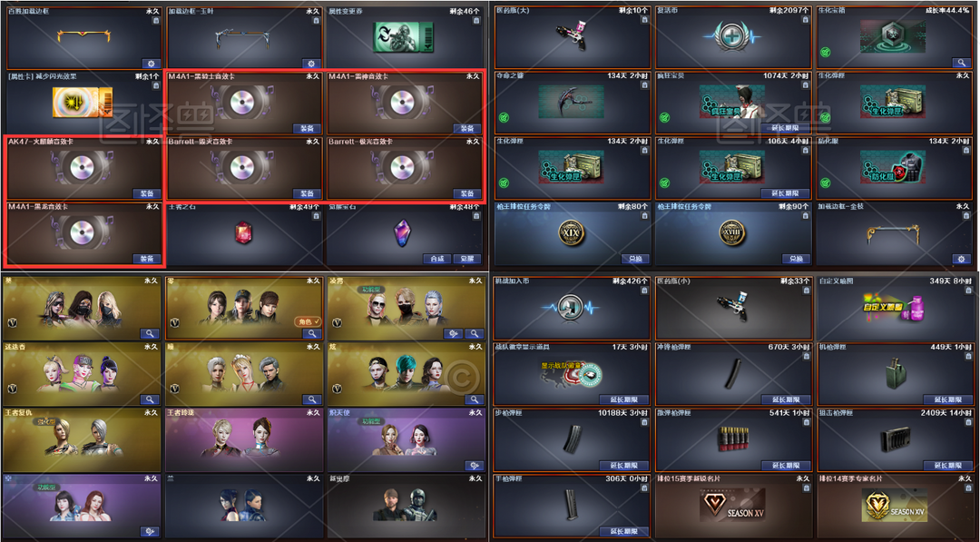This screenshot has width=980, height=542.
Task: Click magnifier icon on 炫 character card
Action: 474,399
